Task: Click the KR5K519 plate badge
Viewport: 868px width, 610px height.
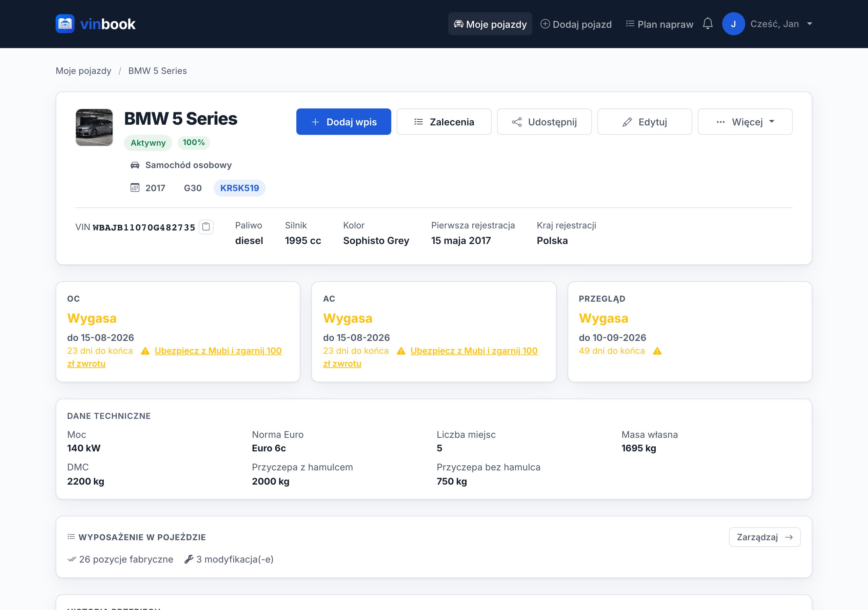Action: coord(240,188)
